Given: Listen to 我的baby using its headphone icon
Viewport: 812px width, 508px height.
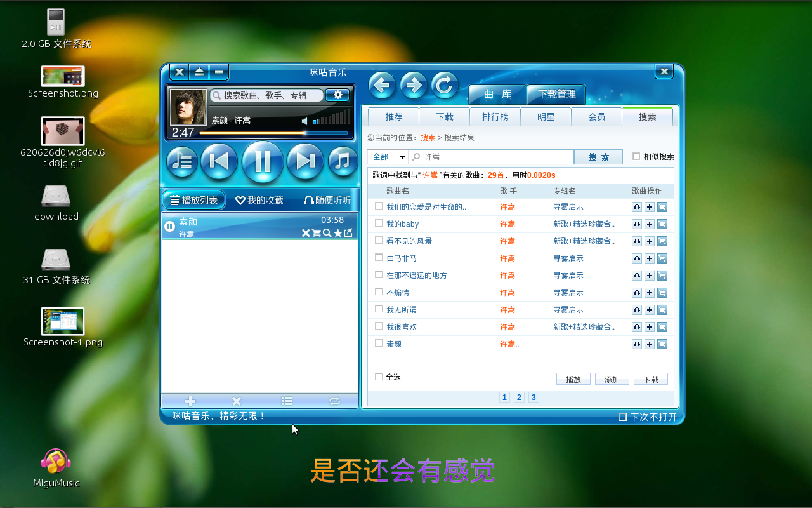Looking at the screenshot, I should tap(637, 224).
